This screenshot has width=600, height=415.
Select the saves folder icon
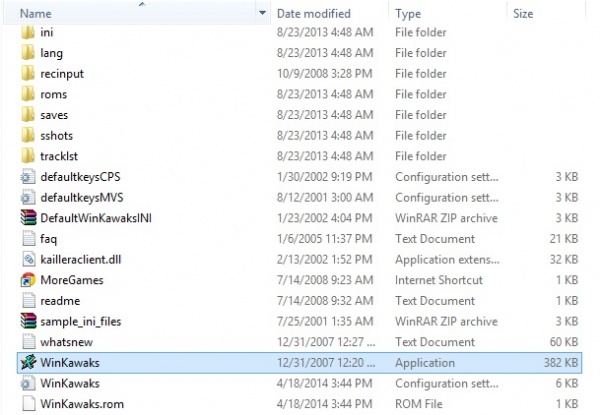point(28,115)
